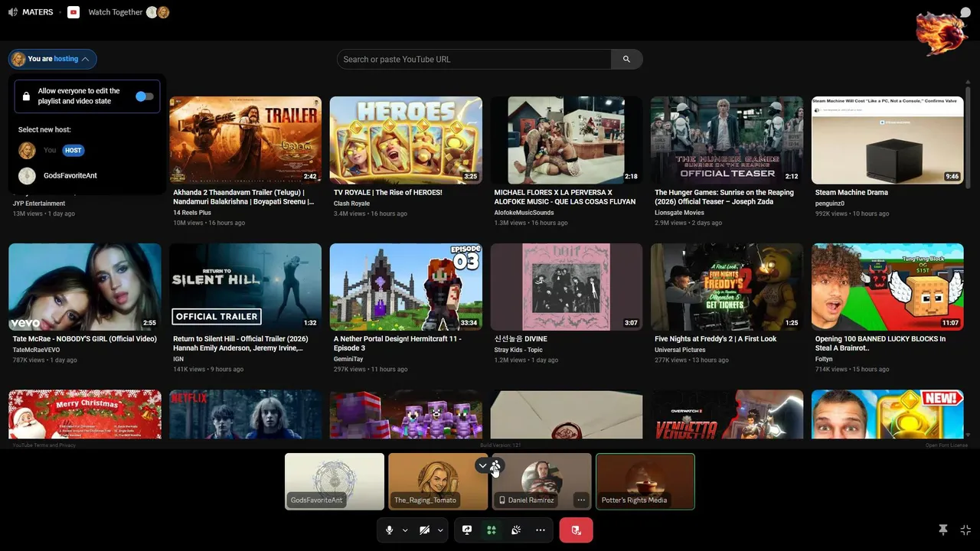Open the Nether Portal Design Hermitcraft thumbnail
The height and width of the screenshot is (551, 980).
(x=406, y=287)
